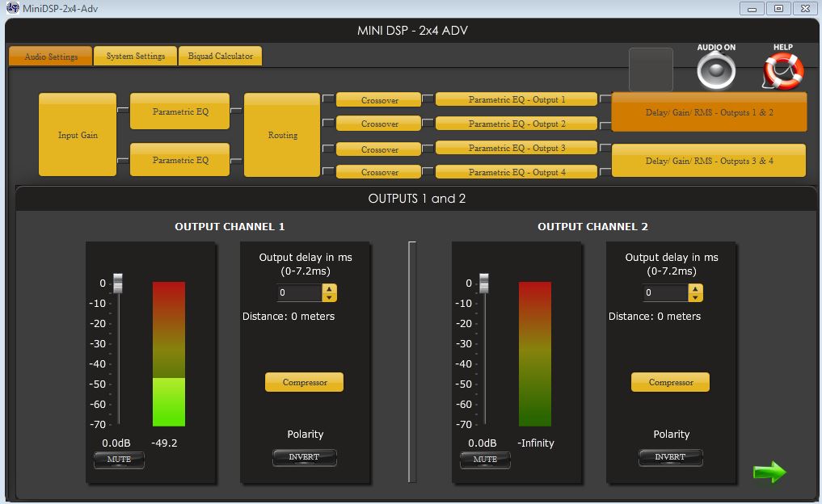The height and width of the screenshot is (504, 822).
Task: Open the Crossover beside Parametric EQ - Output 3
Action: click(378, 149)
